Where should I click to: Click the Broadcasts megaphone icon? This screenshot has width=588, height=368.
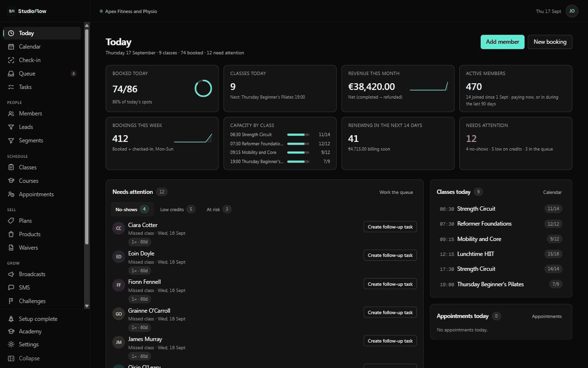click(x=11, y=274)
